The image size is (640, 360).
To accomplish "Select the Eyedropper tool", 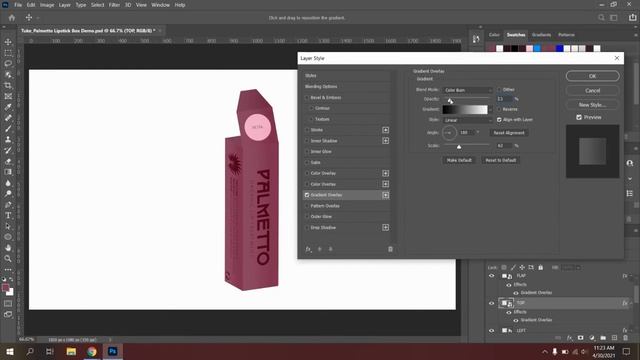I will tap(8, 107).
